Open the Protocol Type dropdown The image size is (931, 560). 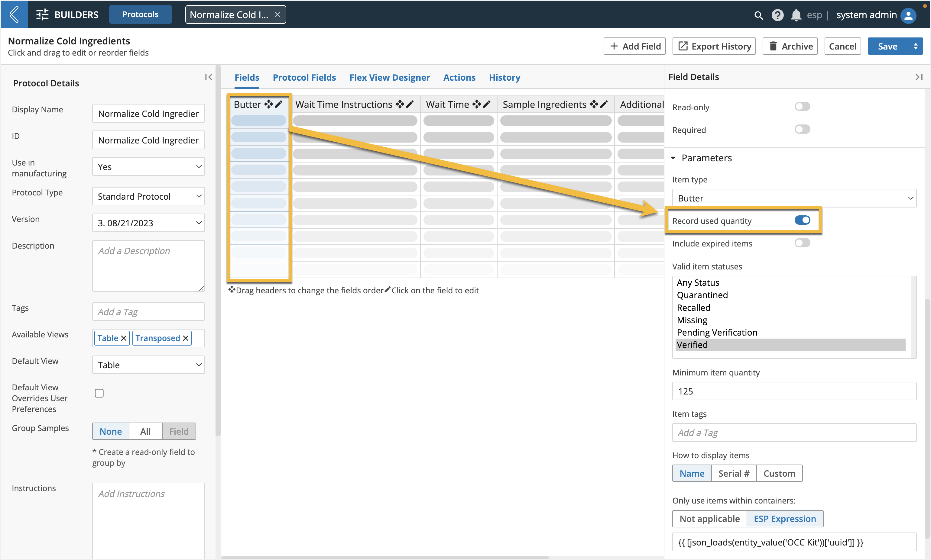pos(148,197)
